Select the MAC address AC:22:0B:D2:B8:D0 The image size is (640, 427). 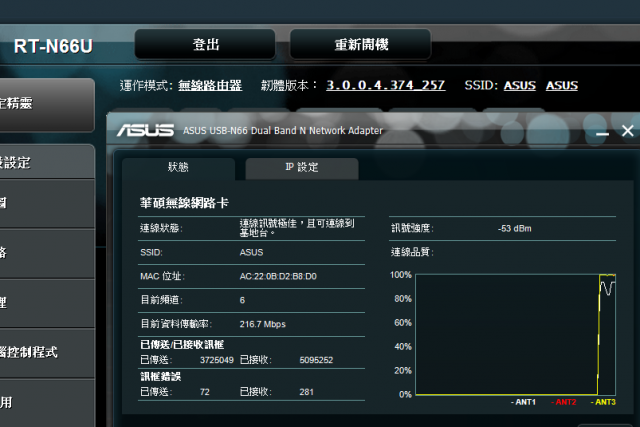click(x=278, y=277)
